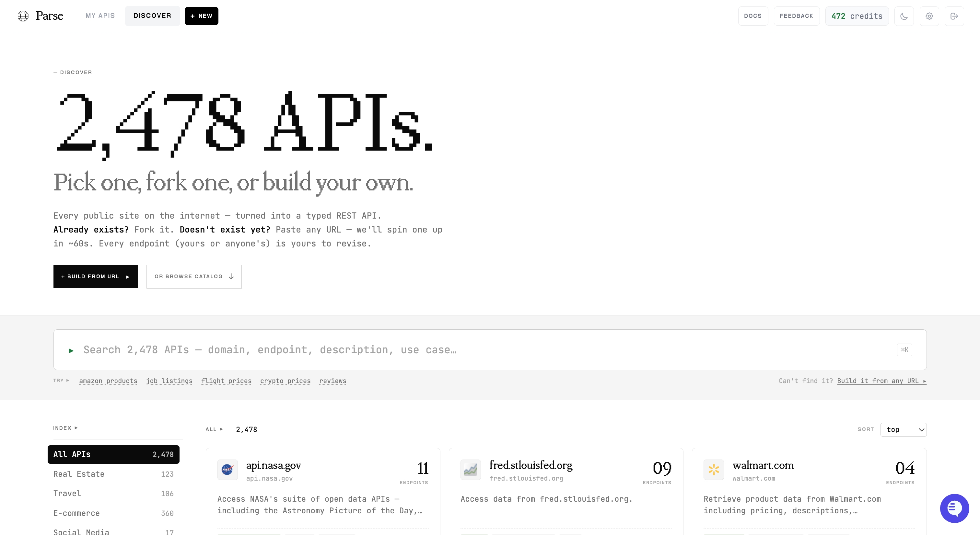Try the job listings suggestion

169,381
